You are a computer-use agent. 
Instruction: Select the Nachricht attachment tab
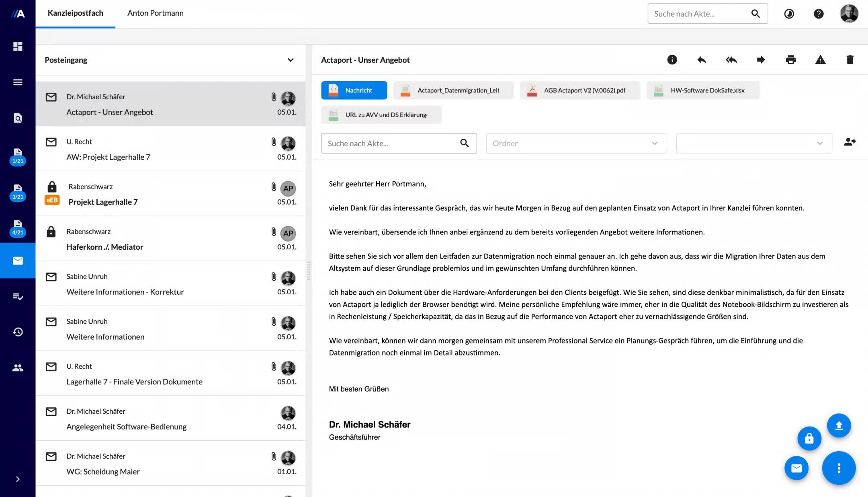click(x=354, y=90)
